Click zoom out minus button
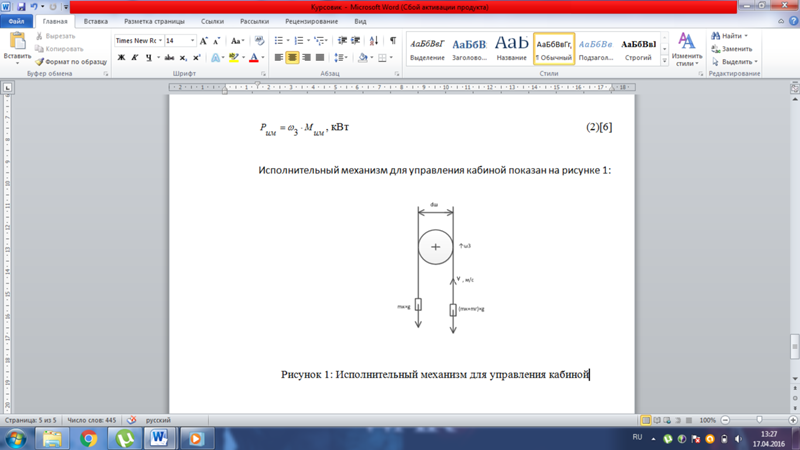The width and height of the screenshot is (800, 450). click(x=725, y=420)
